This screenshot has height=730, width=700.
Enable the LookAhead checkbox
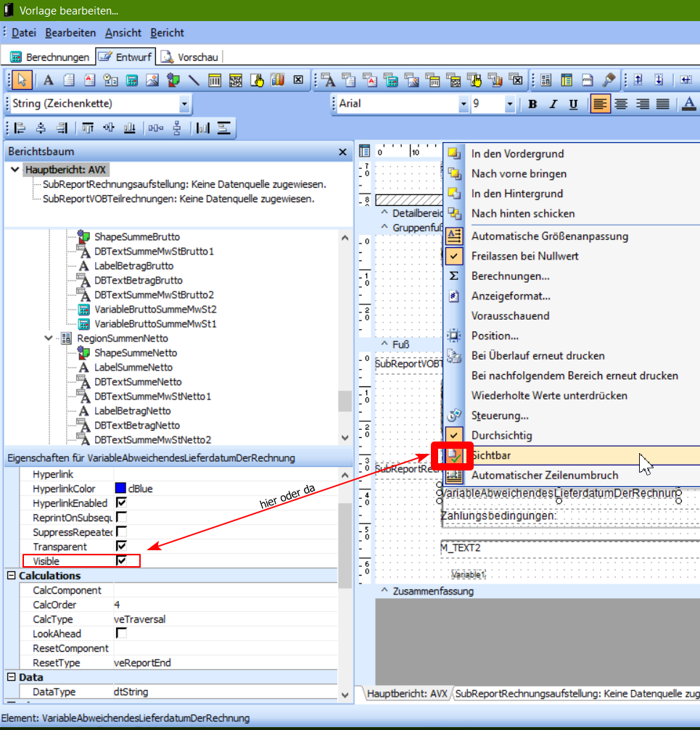pos(121,633)
